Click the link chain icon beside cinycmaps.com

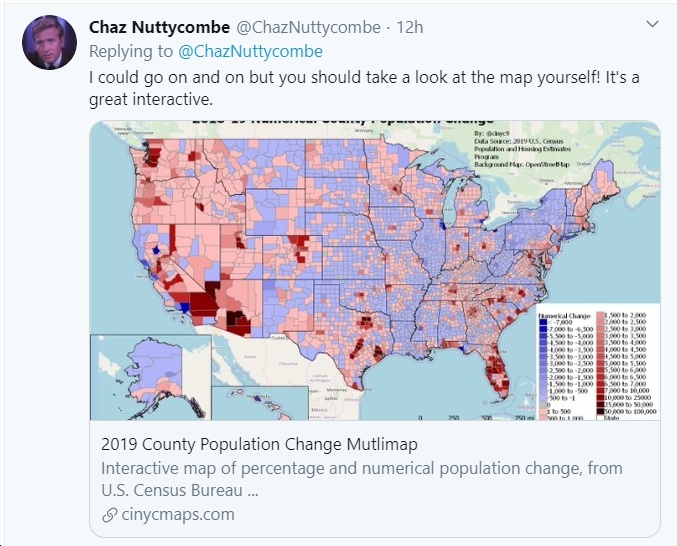click(110, 515)
